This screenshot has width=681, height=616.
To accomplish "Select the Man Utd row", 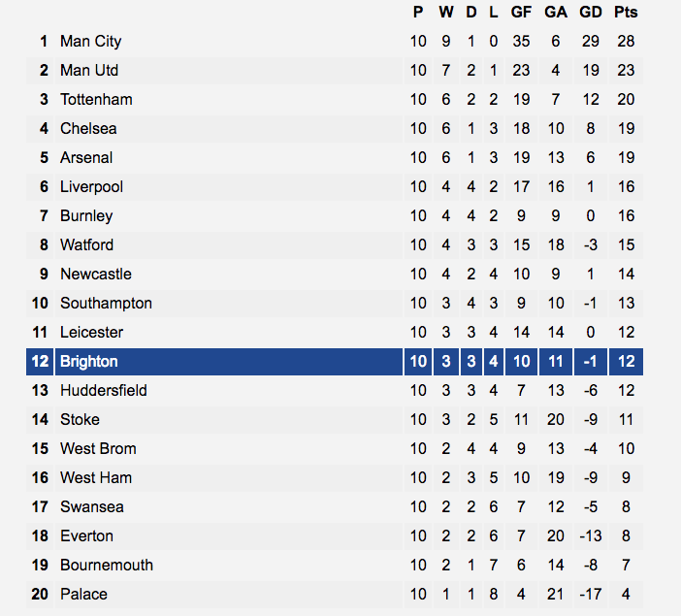I will [x=335, y=71].
